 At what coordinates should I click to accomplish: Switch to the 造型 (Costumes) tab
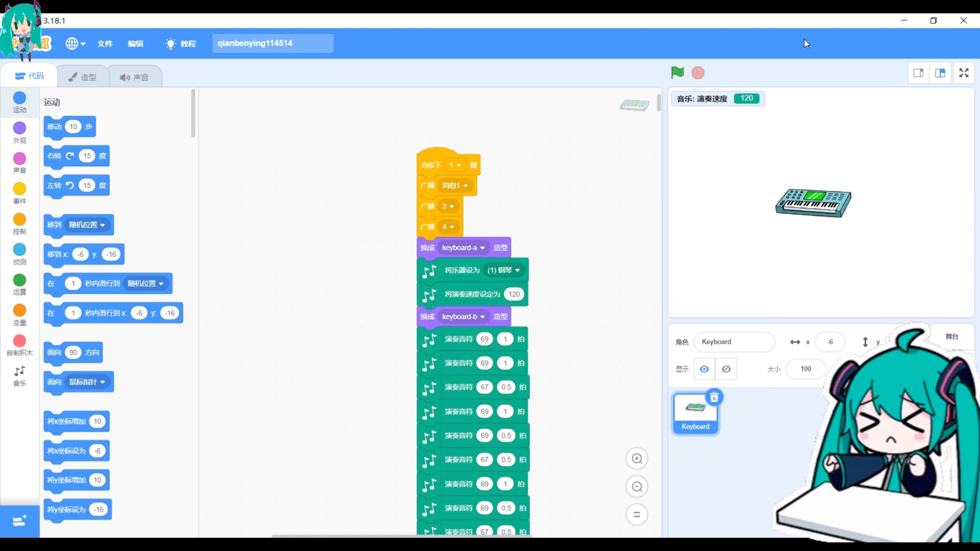click(82, 77)
